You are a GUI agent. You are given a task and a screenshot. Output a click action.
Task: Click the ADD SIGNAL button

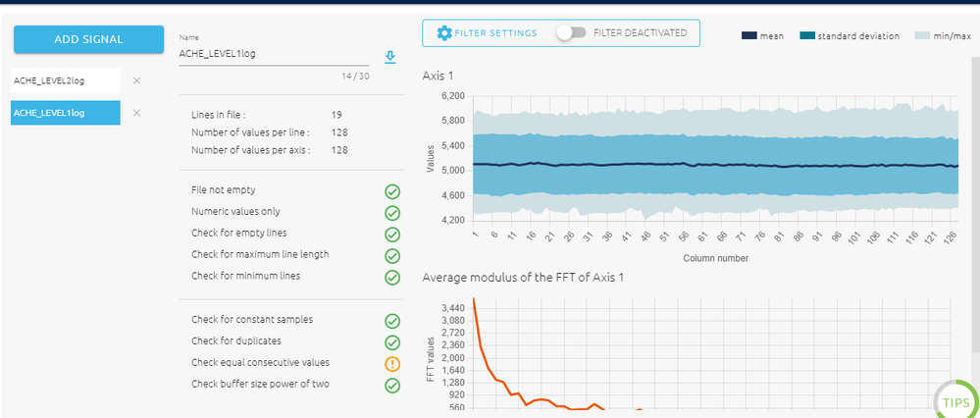coord(88,39)
